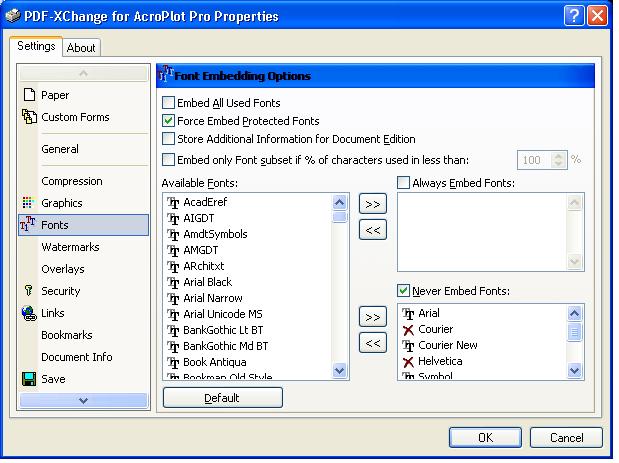Enable Store Additional Information for Document Edition
Viewport: 619px width, 463px height.
coord(169,139)
